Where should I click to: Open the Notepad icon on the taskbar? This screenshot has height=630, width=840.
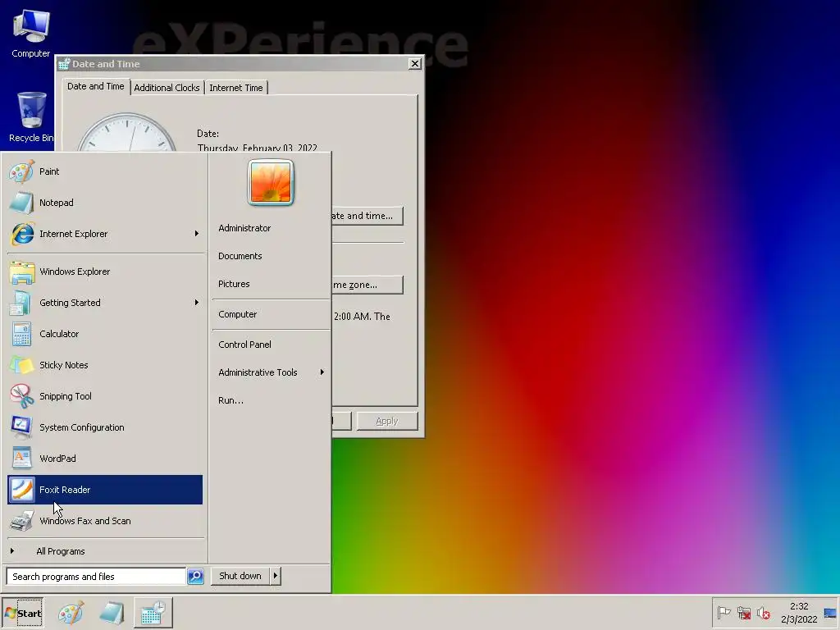click(x=112, y=613)
